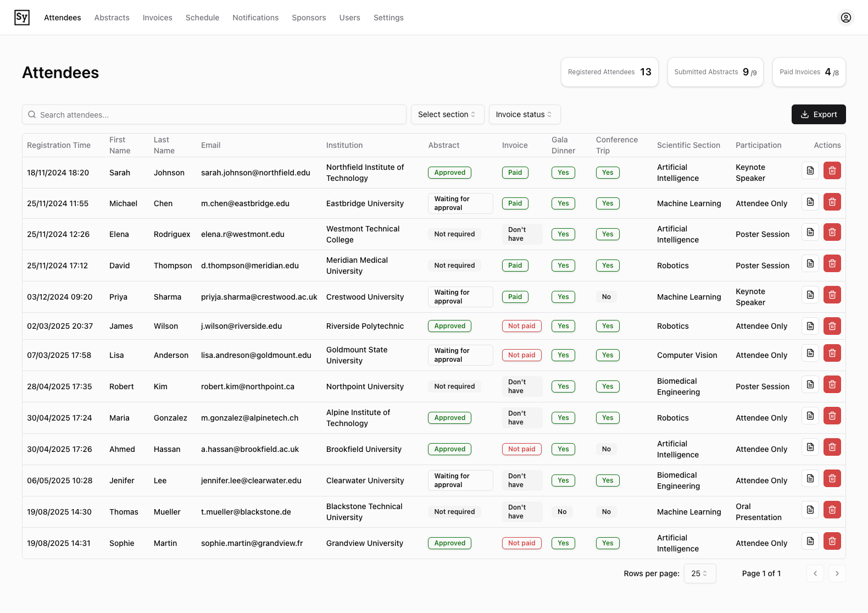Click the Registration Time column header

(x=59, y=145)
